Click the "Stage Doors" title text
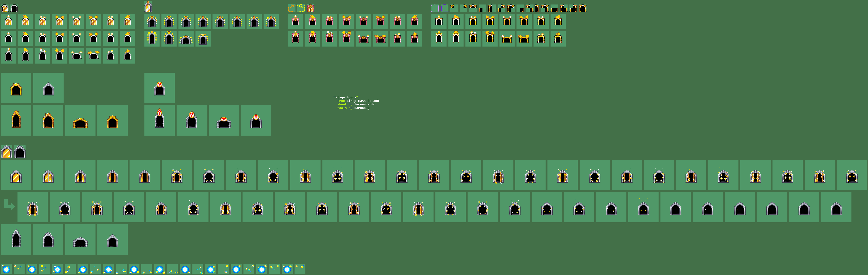Screen dimensions: 868x275 (346, 97)
